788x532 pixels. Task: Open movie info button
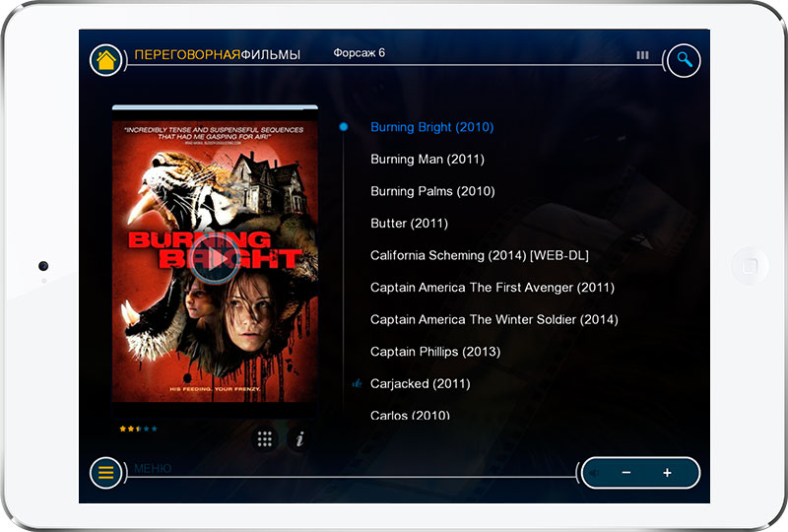(x=300, y=439)
